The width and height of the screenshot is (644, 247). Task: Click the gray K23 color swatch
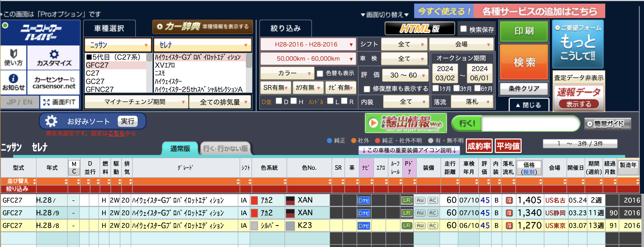(290, 226)
